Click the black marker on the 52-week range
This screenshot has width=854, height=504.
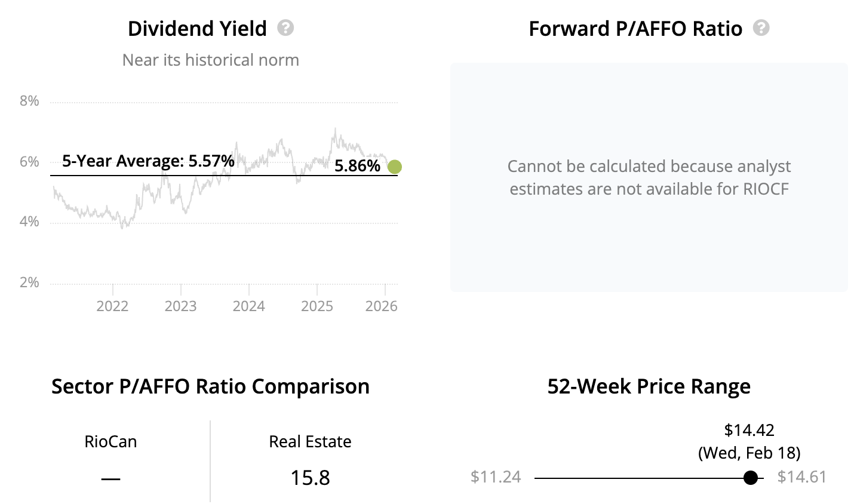751,478
